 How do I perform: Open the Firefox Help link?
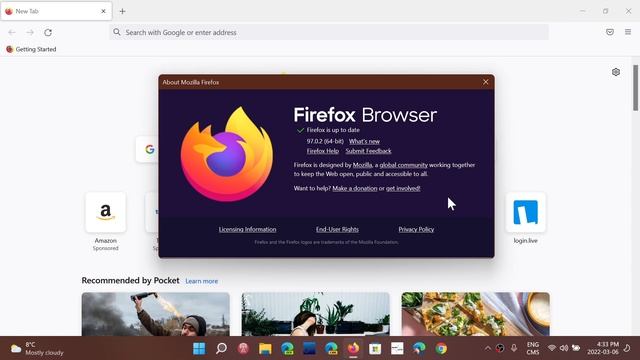coord(322,151)
